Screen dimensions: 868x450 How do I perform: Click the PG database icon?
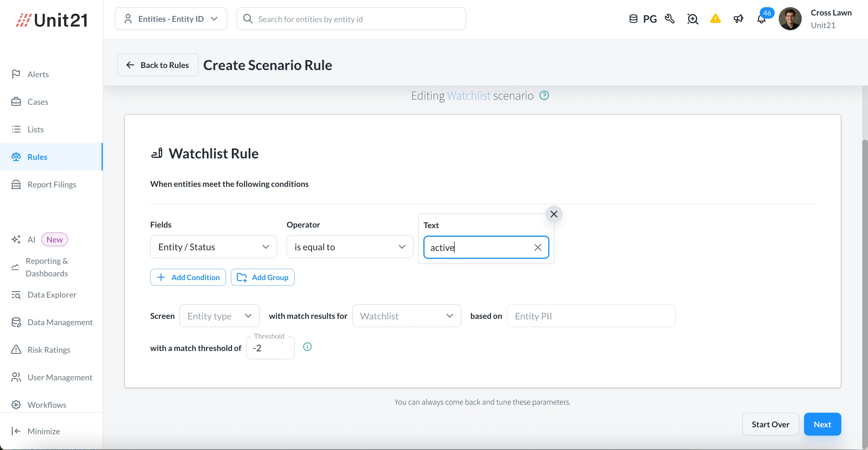tap(633, 19)
